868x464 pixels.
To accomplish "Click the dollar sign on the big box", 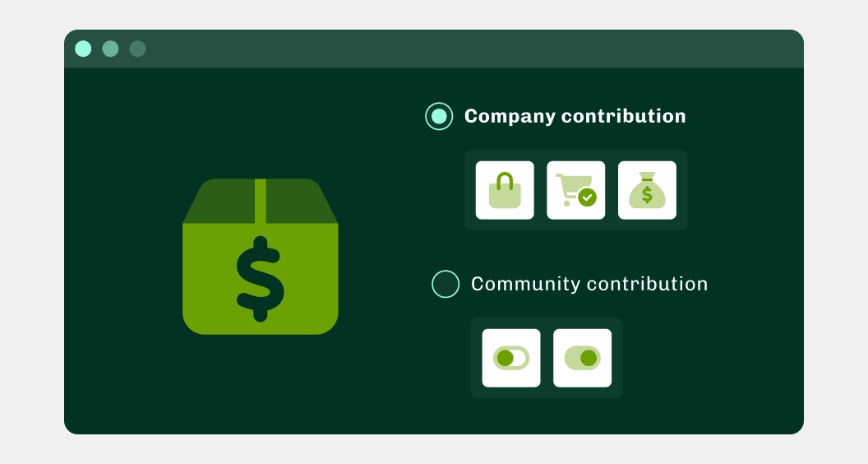I will coord(261,279).
